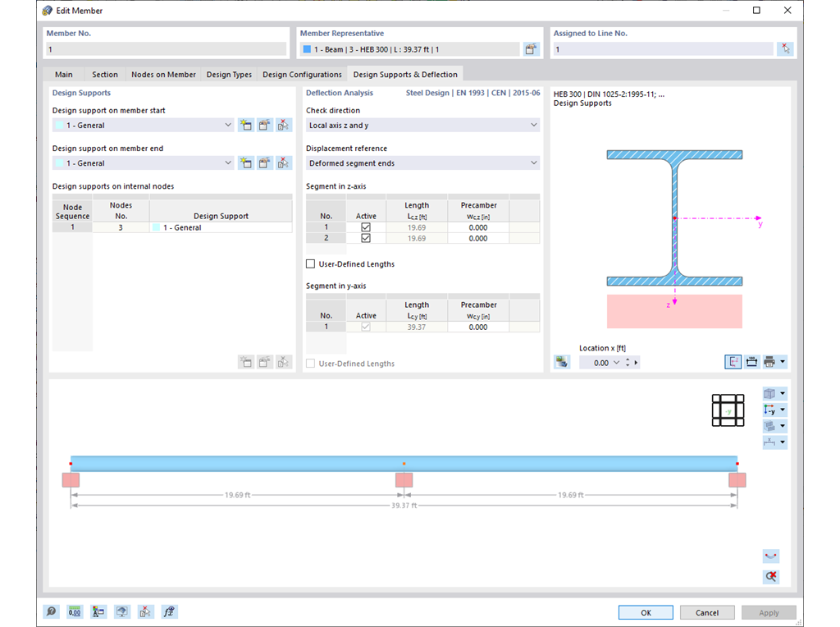
Task: Click the help icon in bottom-left corner
Action: [x=51, y=611]
